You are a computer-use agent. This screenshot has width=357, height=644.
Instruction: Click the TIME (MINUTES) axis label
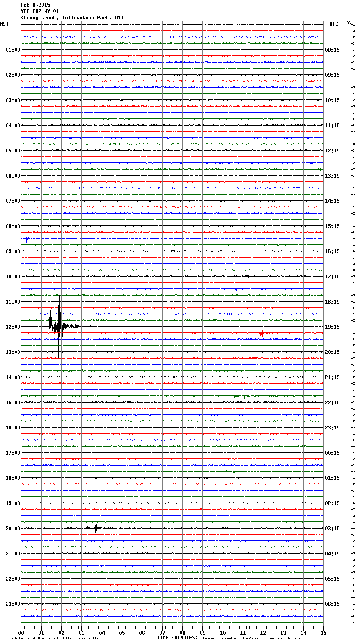177,638
